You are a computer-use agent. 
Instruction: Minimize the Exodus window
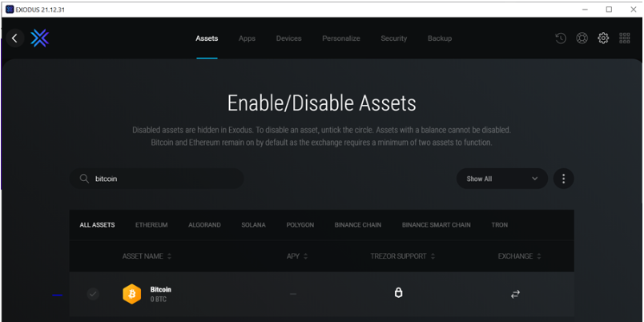(585, 10)
